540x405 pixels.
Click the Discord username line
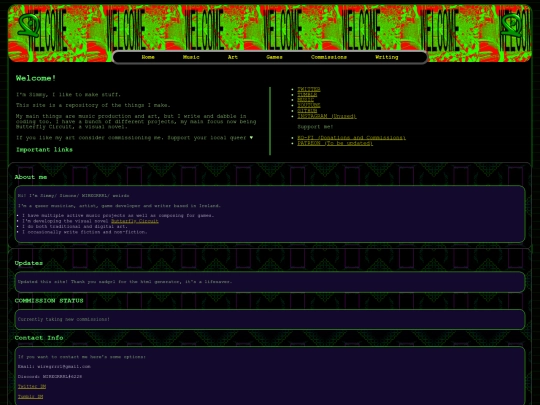[x=50, y=376]
